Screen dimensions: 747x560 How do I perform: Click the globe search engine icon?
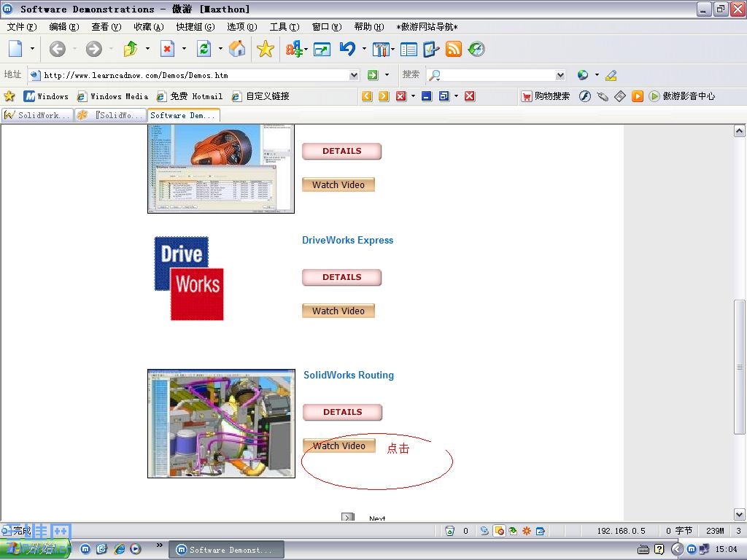click(x=583, y=75)
